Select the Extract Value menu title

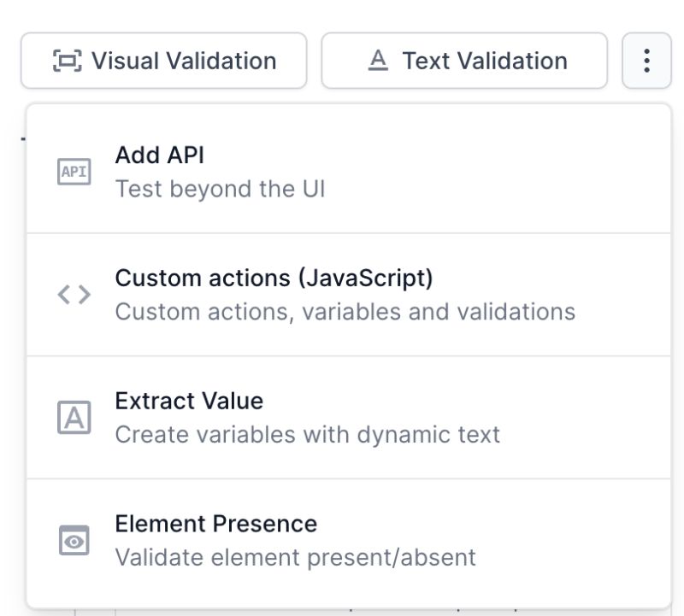[189, 402]
